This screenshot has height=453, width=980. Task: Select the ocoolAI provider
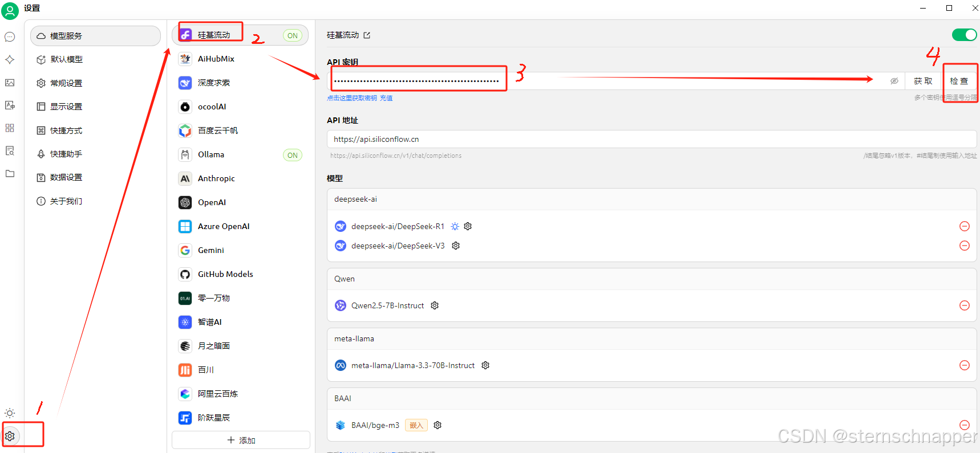pyautogui.click(x=240, y=107)
